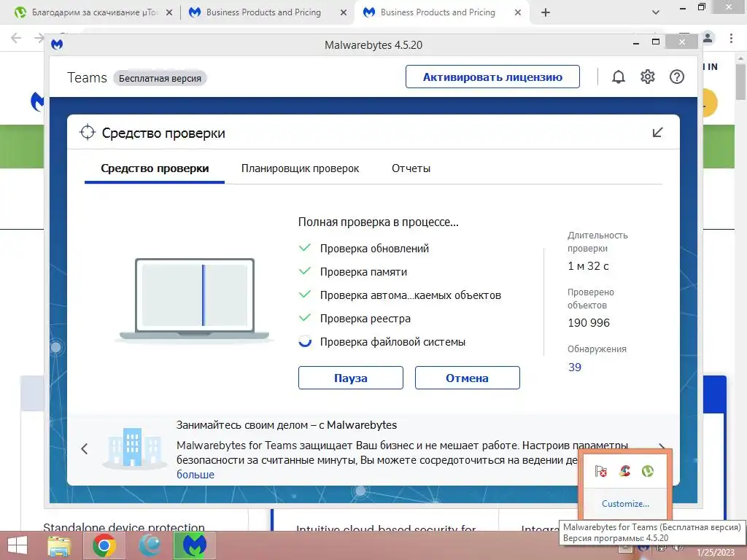Cancel the scan with Отмена
Image resolution: width=747 pixels, height=560 pixels.
[468, 378]
